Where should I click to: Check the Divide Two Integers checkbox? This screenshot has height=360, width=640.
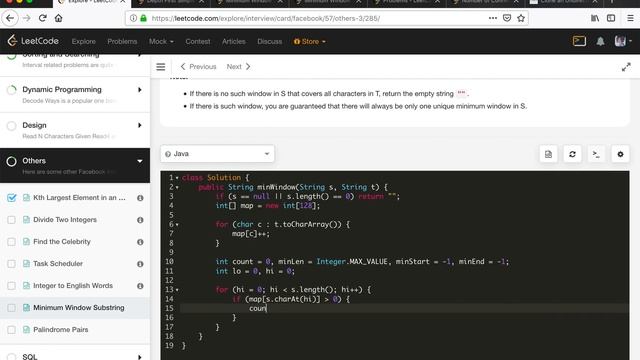tap(11, 220)
